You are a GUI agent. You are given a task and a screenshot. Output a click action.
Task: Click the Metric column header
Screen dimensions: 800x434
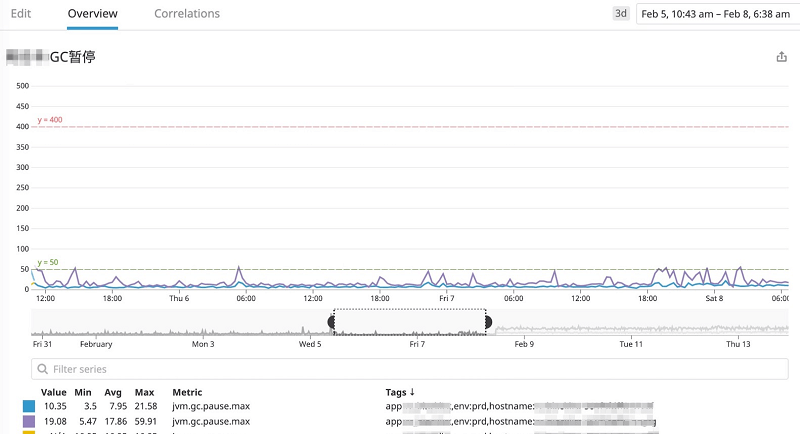click(x=187, y=392)
